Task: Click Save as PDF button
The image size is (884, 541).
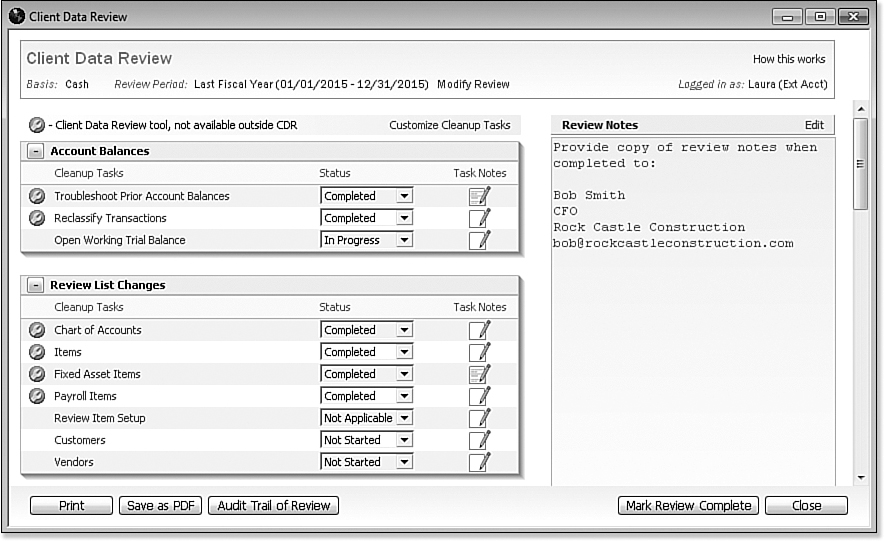Action: pos(161,505)
